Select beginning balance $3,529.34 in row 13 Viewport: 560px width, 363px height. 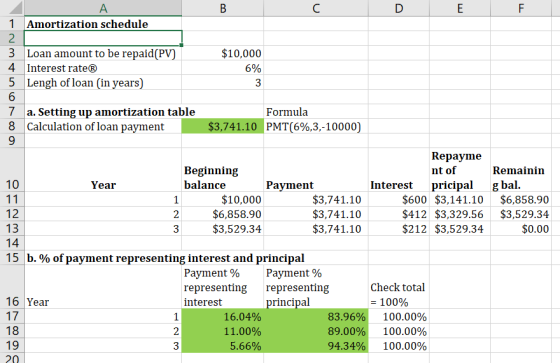coord(222,229)
